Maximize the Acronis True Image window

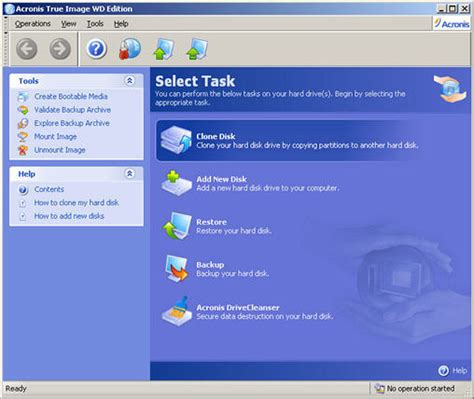(x=452, y=9)
